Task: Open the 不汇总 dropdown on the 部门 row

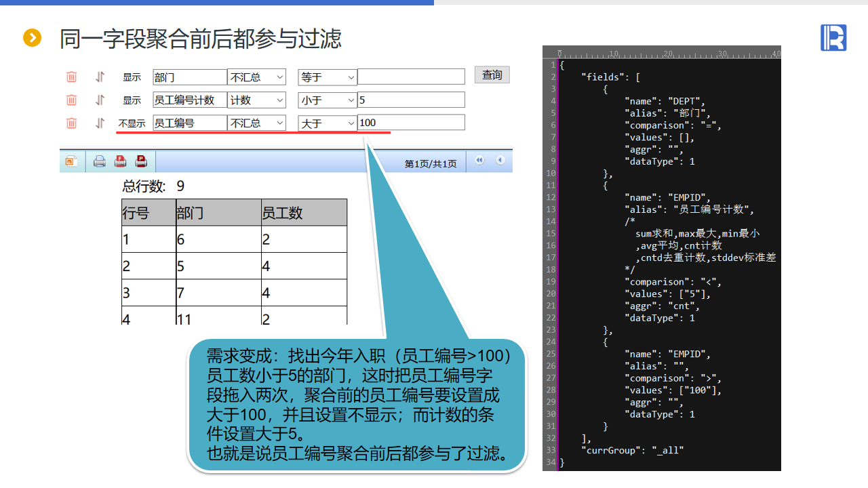Action: [x=256, y=77]
